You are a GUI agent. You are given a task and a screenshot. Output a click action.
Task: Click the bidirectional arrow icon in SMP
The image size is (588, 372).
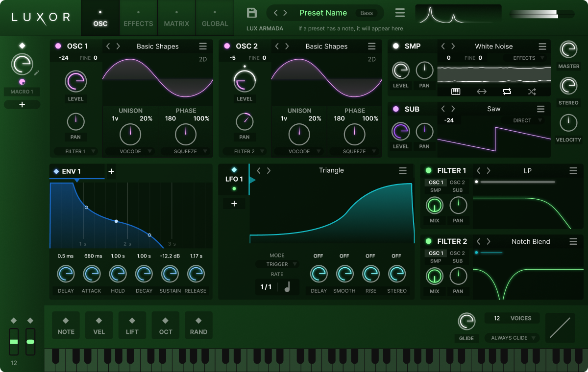point(481,92)
